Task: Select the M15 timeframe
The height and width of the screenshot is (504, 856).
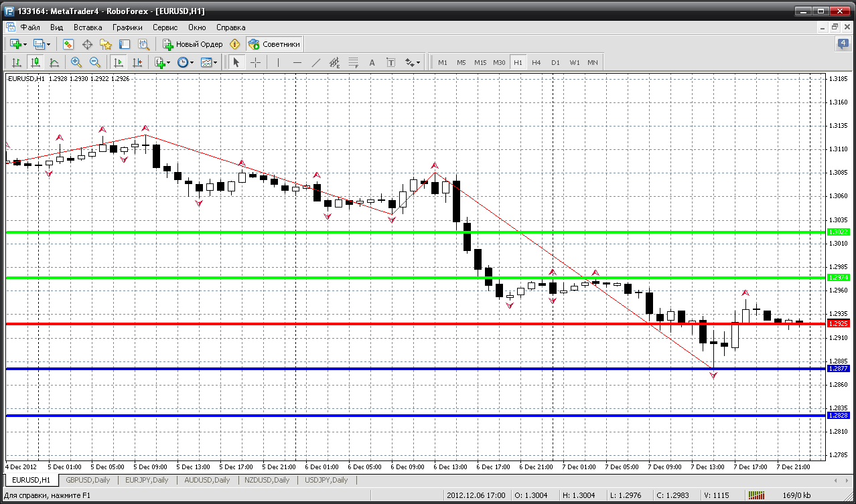Action: click(x=480, y=62)
